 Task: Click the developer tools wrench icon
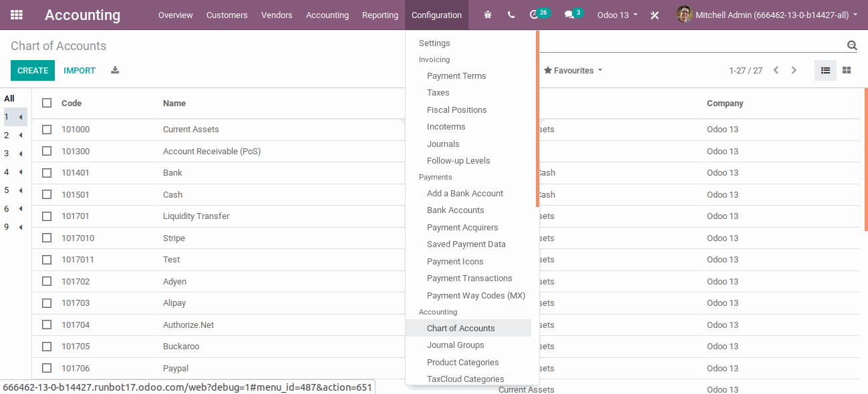pos(655,15)
